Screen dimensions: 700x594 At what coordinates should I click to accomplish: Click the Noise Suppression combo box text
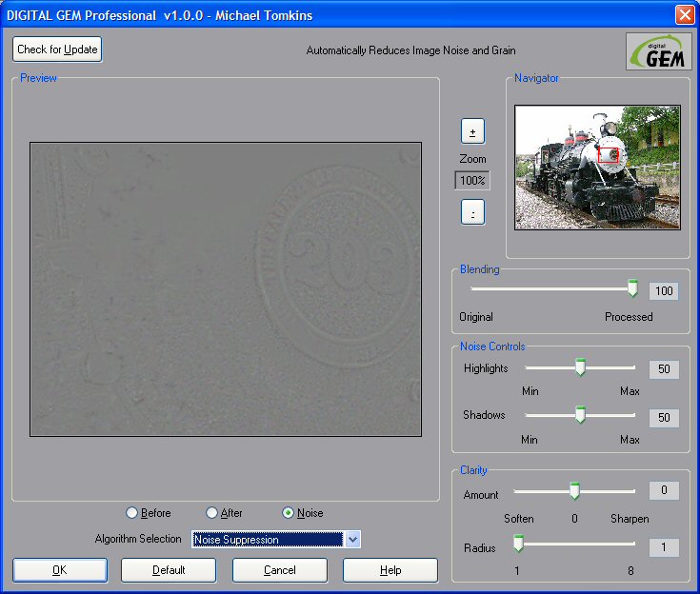(267, 540)
